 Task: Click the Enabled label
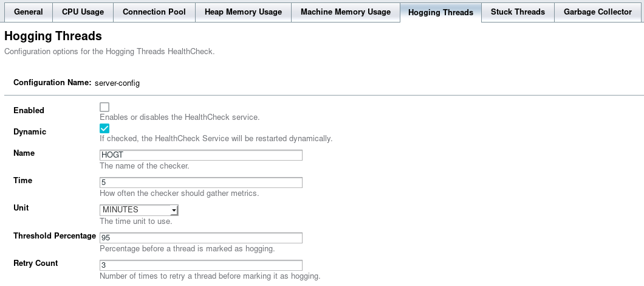(29, 111)
